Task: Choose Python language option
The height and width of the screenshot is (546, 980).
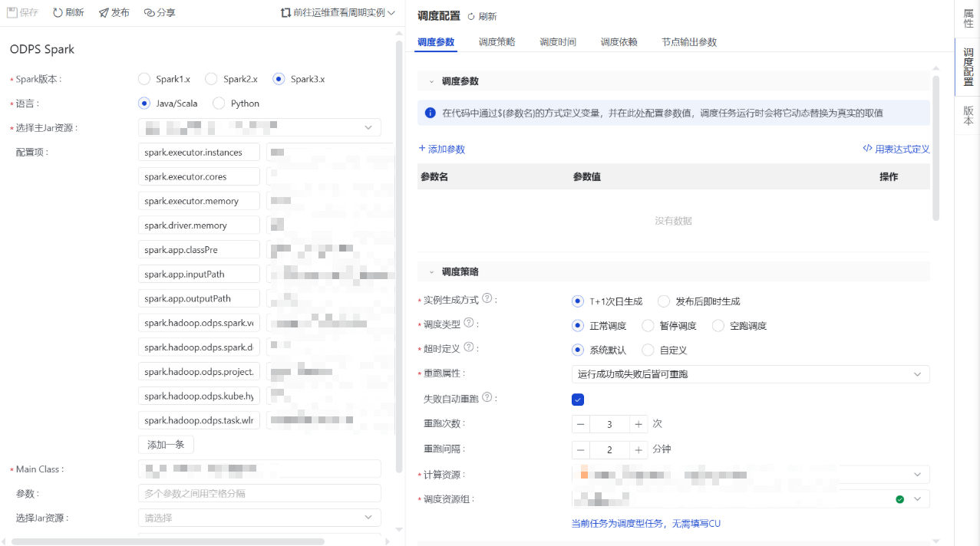Action: [x=219, y=103]
